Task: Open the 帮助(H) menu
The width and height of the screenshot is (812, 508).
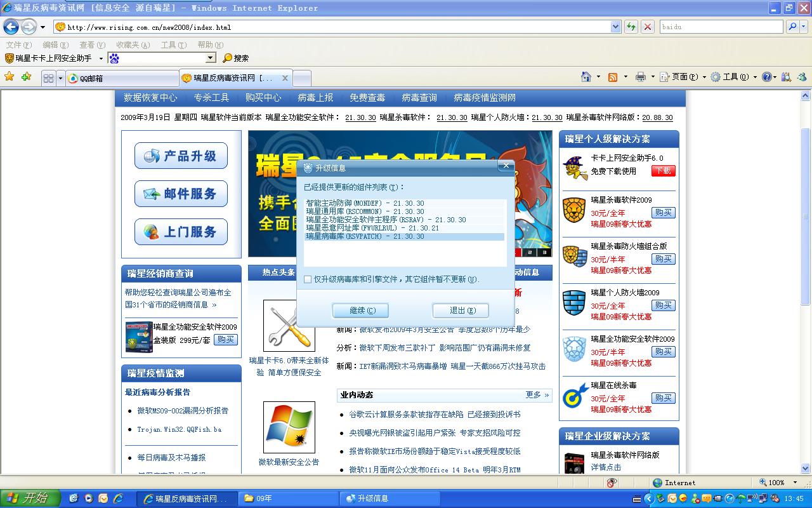Action: (x=211, y=45)
